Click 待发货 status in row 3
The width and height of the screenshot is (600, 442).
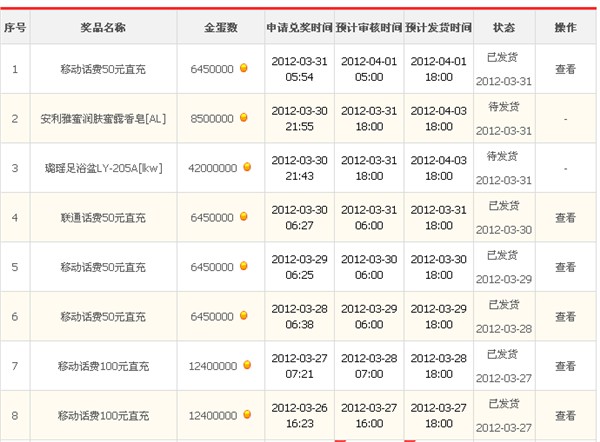tap(502, 156)
